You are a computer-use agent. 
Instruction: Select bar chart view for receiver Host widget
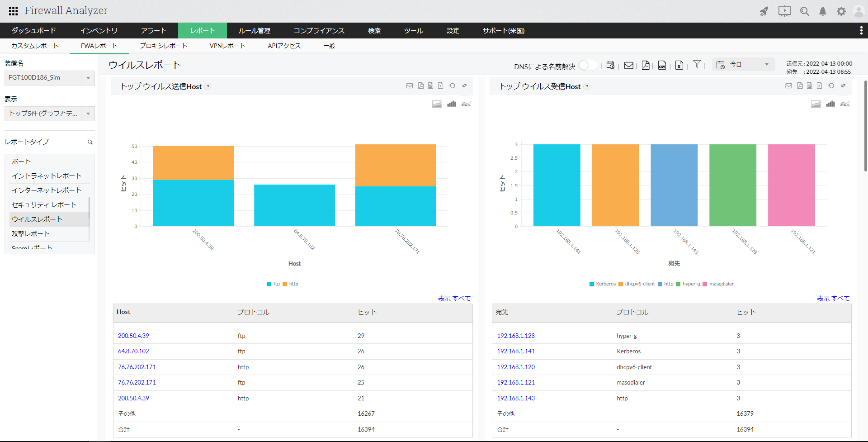pyautogui.click(x=830, y=104)
